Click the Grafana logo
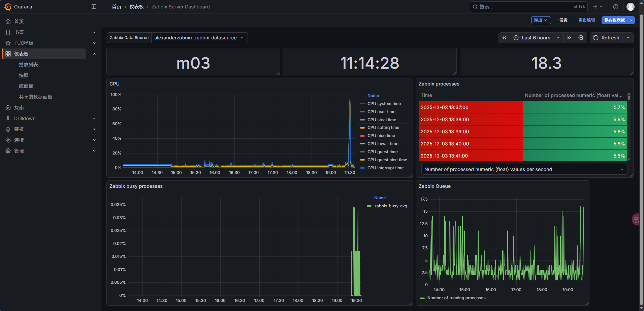Image resolution: width=644 pixels, height=311 pixels. (x=8, y=7)
